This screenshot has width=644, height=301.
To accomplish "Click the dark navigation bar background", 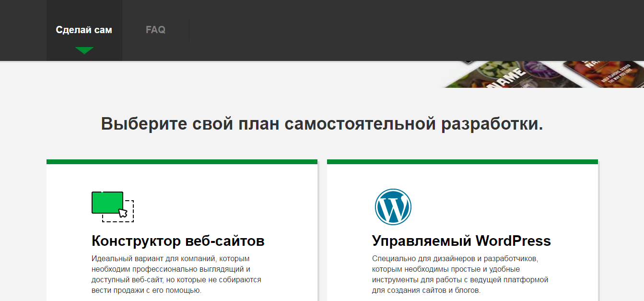I will (336, 29).
